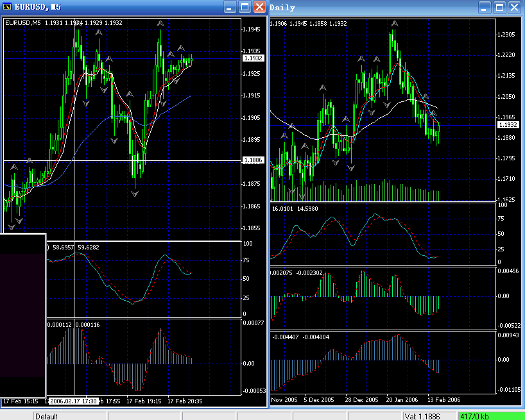Click 0.00456 on the Daily oscillator scale
525x420 pixels.
[508, 271]
